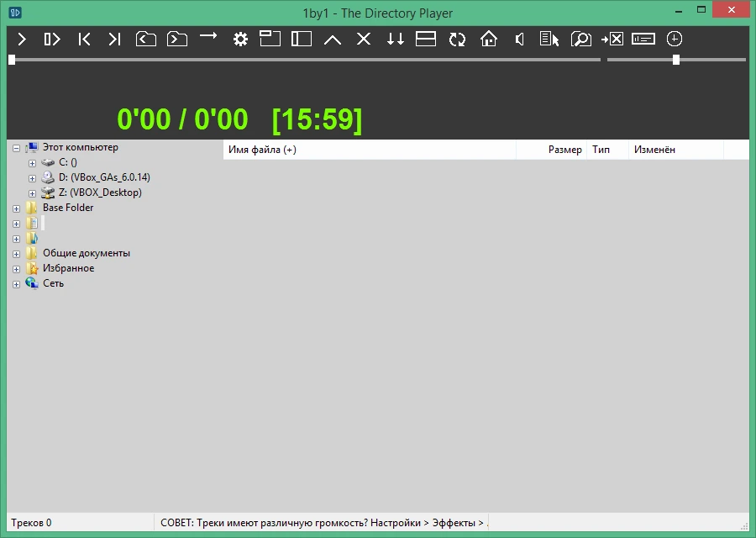Go to previous folder icon
This screenshot has width=756, height=538.
click(145, 39)
